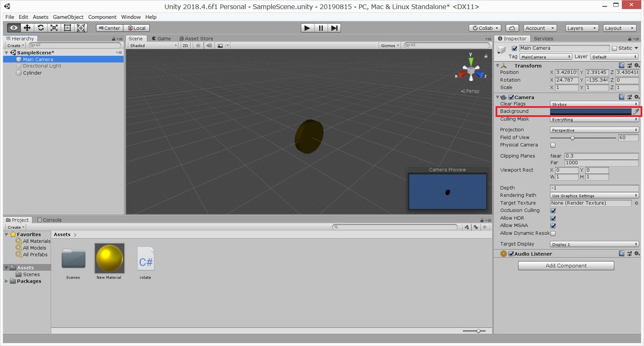Click the scene effects image icon
The image size is (644, 346).
220,46
